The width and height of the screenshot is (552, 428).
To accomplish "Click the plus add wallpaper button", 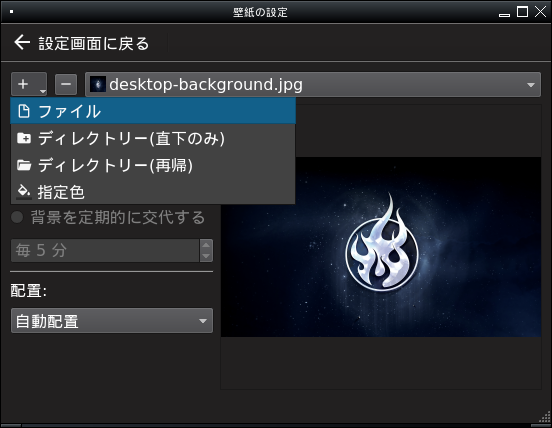I will click(29, 84).
